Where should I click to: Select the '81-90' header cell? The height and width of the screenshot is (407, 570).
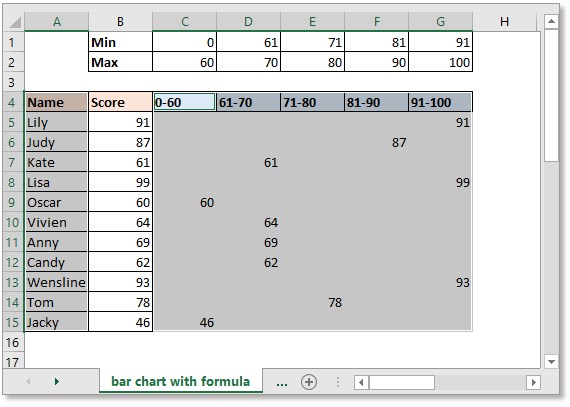click(x=377, y=102)
